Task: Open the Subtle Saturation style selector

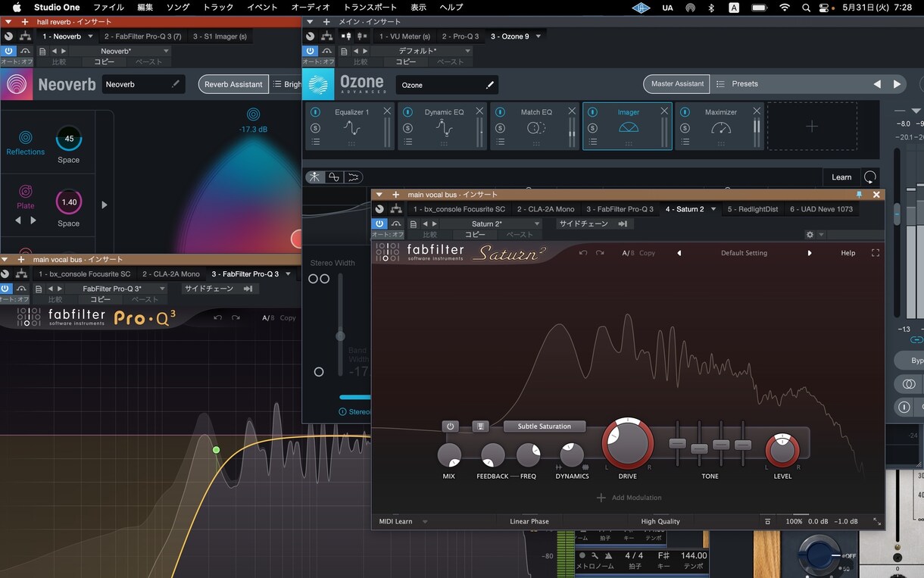Action: point(545,426)
